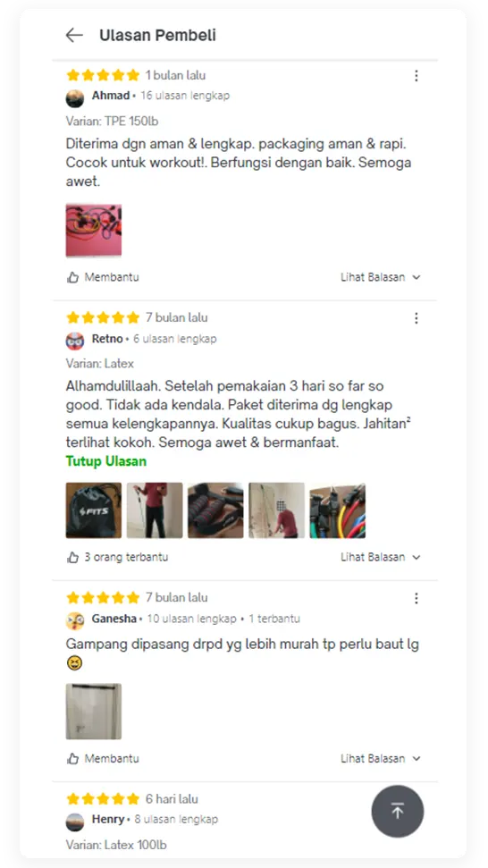Viewport: 488px width, 868px height.
Task: Expand Lihat Balasan under Retno's review
Action: click(381, 558)
